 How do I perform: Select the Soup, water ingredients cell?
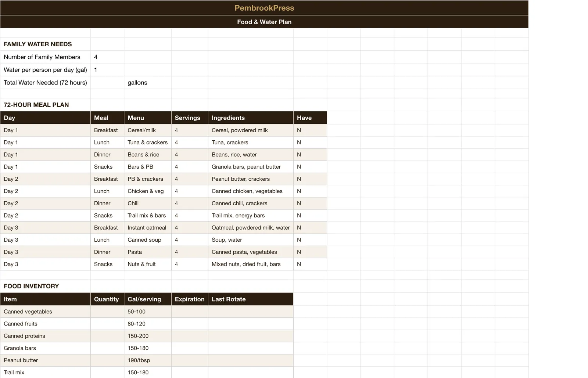click(x=251, y=240)
